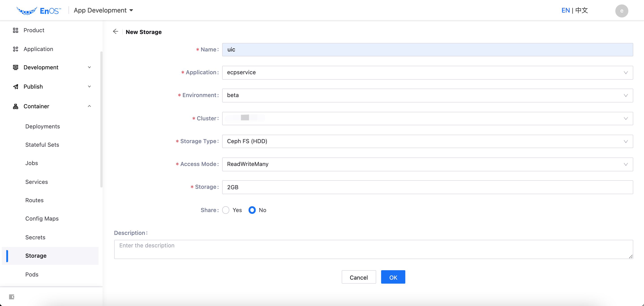Open Deployments in the Container menu
Screen dimensions: 644x306
(x=43, y=126)
